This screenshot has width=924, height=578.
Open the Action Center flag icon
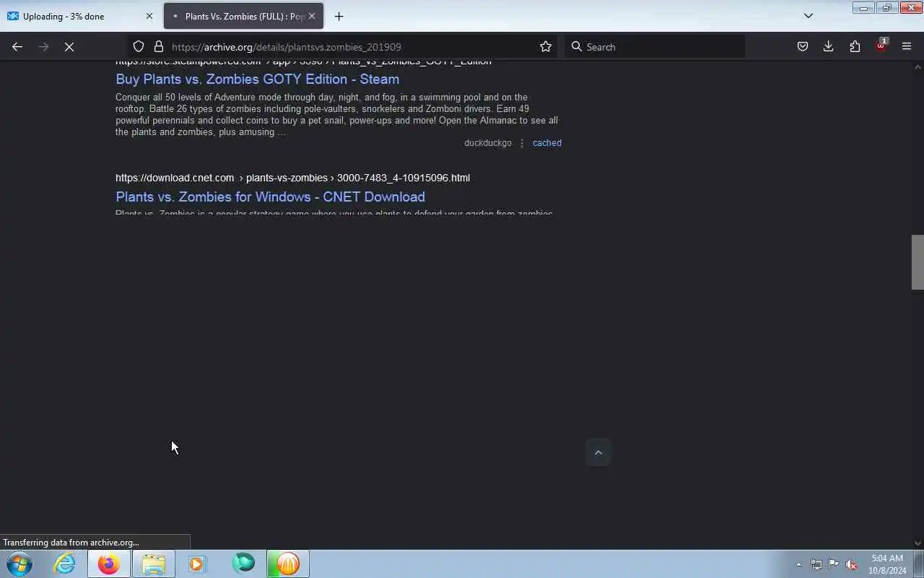point(833,564)
